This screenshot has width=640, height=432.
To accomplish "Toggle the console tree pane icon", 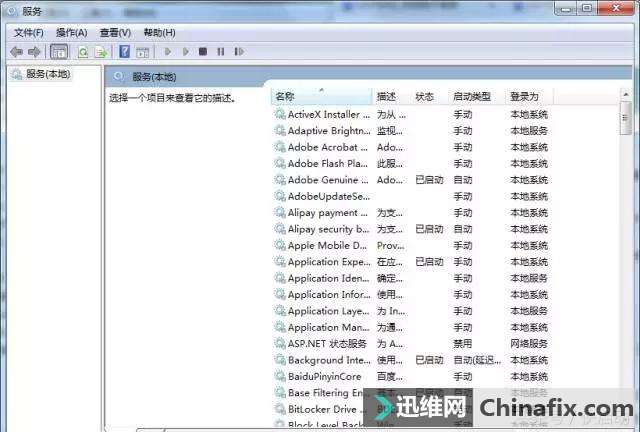I will point(58,52).
